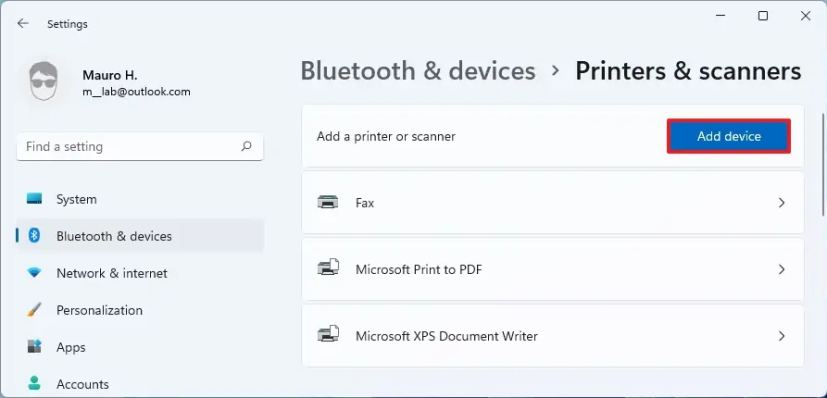Click the Add device button
The image size is (827, 398).
(729, 136)
